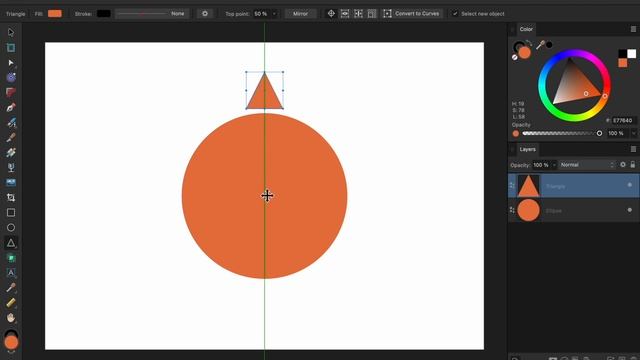
Task: Click the Color panel opacity slider
Action: pyautogui.click(x=562, y=133)
